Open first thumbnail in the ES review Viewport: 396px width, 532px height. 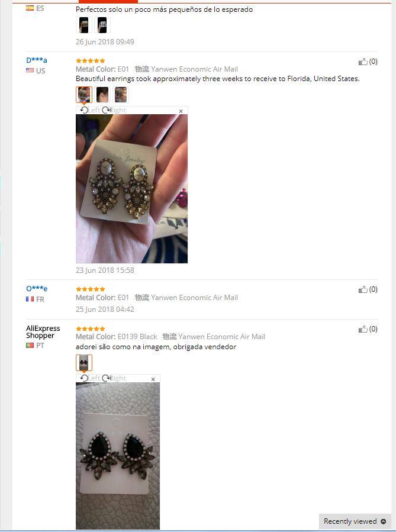coord(84,25)
